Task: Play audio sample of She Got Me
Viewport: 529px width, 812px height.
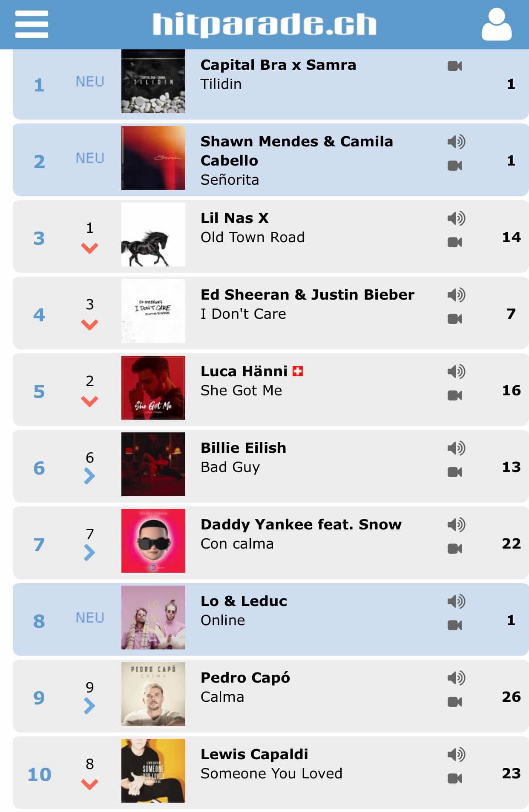Action: pyautogui.click(x=456, y=371)
